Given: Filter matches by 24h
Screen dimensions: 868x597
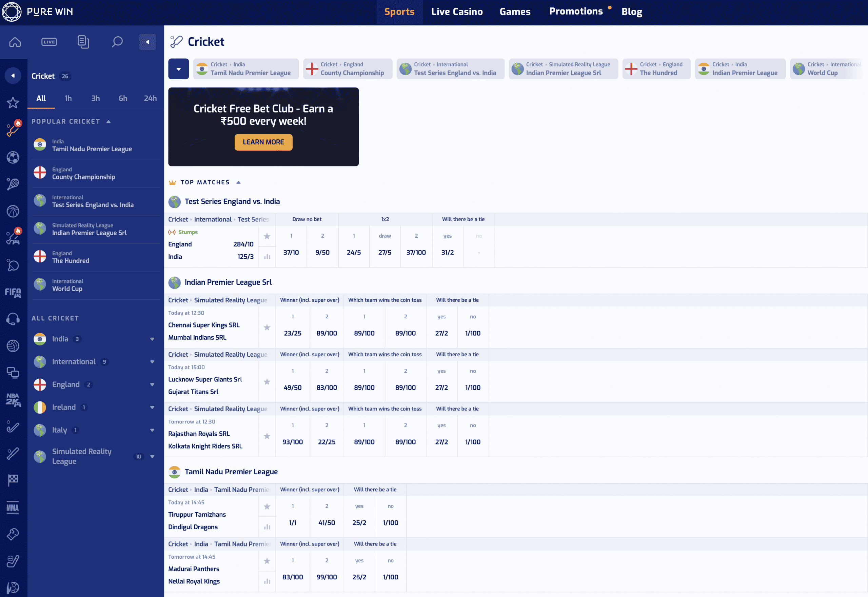Looking at the screenshot, I should pos(150,98).
